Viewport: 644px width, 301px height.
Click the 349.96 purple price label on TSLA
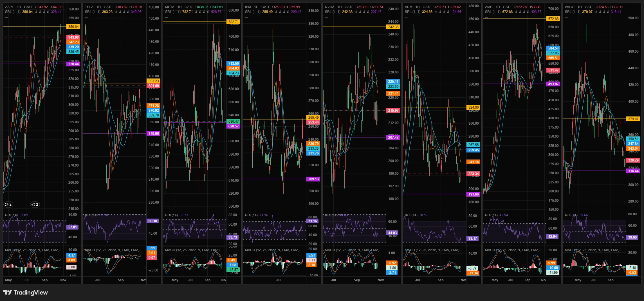(x=154, y=134)
